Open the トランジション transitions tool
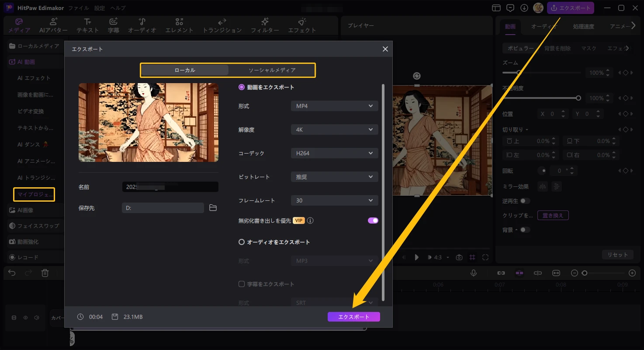The image size is (644, 350). (222, 26)
